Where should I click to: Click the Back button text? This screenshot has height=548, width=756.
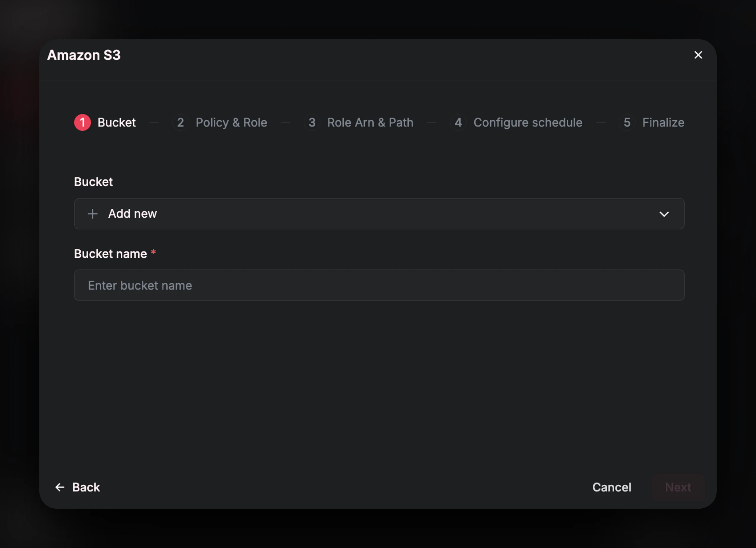pyautogui.click(x=86, y=487)
